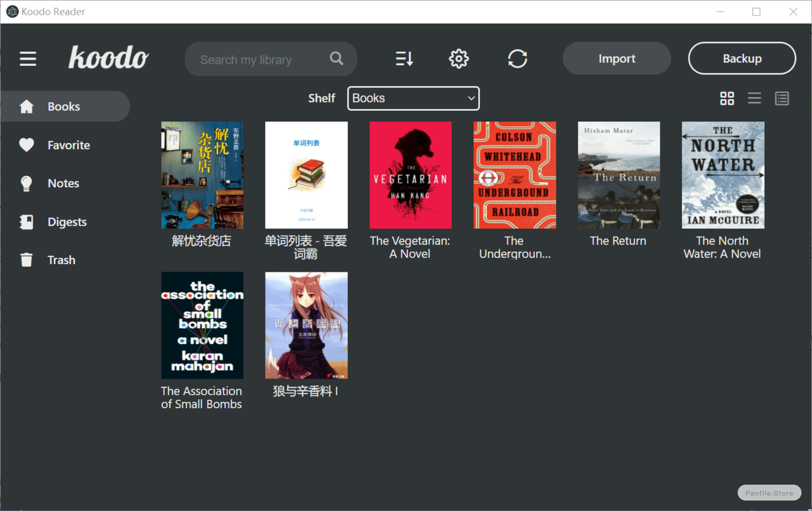Click the title 狼与辛香料 I
Image resolution: width=812 pixels, height=511 pixels.
(305, 391)
